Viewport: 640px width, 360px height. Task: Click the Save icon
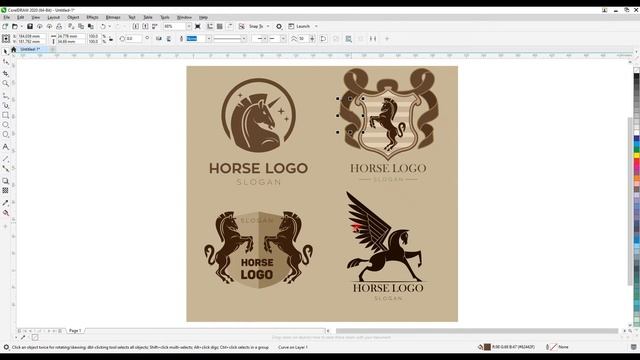(x=30, y=26)
